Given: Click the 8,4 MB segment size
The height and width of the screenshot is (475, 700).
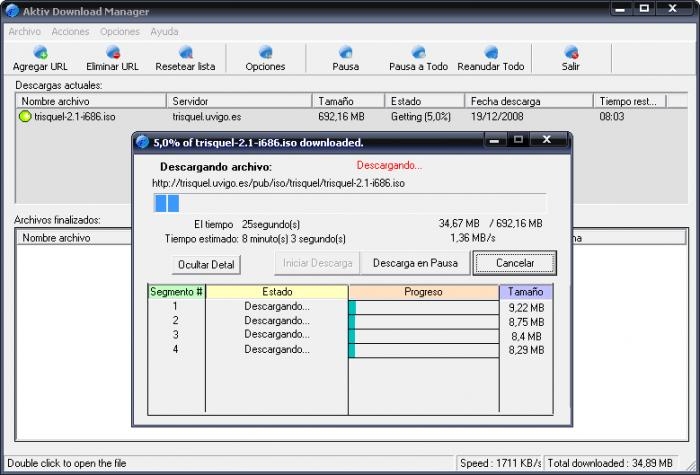Looking at the screenshot, I should point(526,337).
